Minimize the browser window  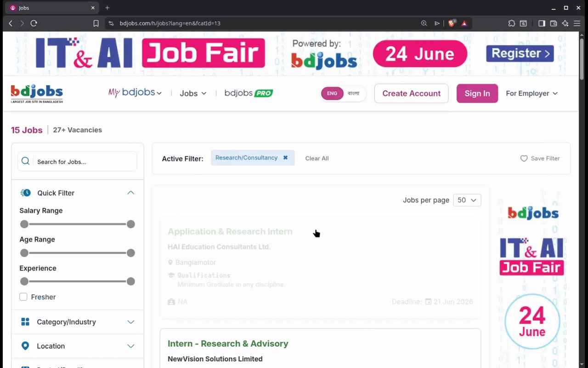tap(554, 8)
